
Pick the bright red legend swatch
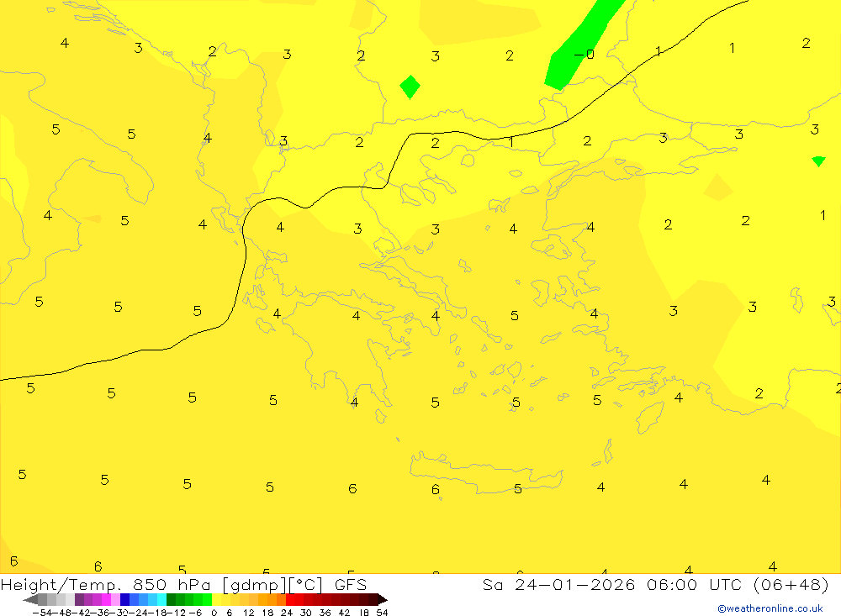tap(290, 600)
